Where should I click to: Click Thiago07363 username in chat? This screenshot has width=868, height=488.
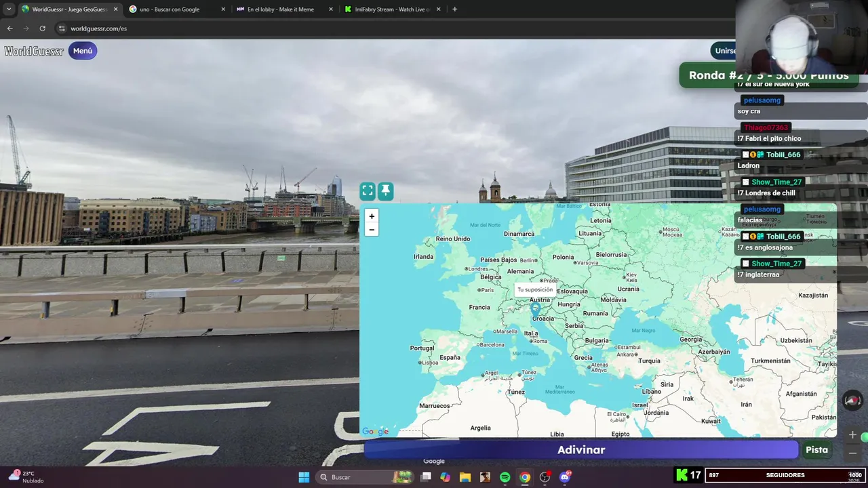(766, 127)
